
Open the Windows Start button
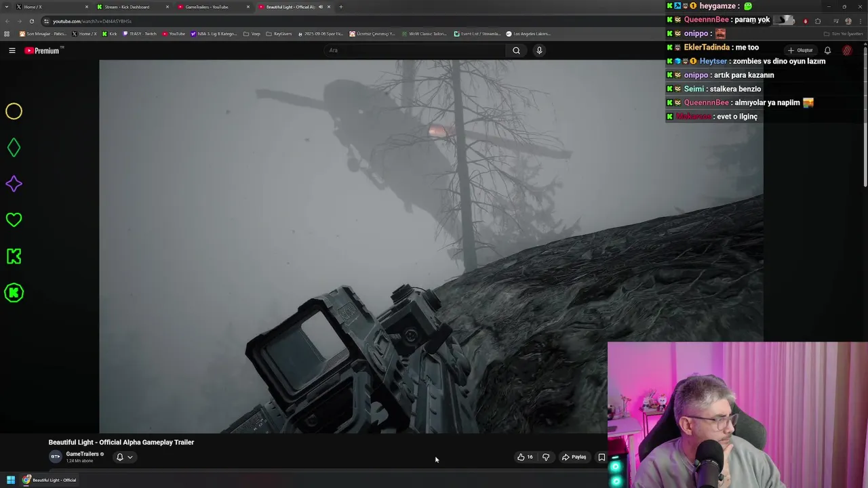coord(10,480)
